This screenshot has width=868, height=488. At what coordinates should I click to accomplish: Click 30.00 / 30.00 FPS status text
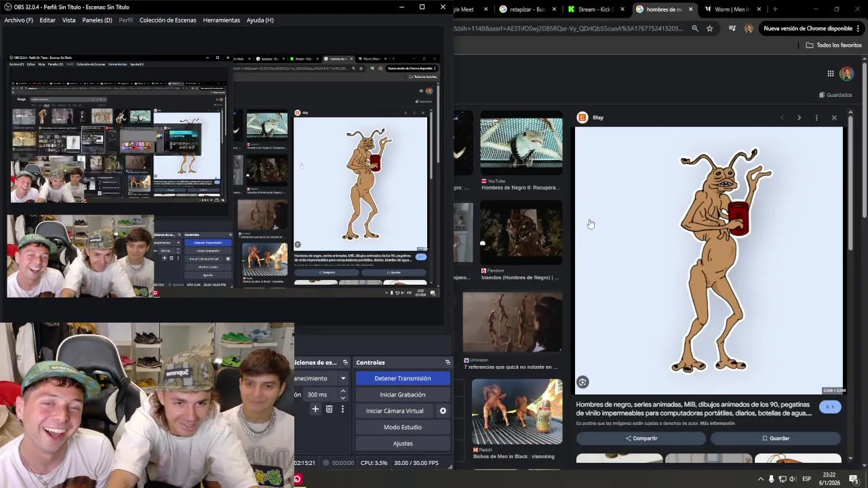point(416,463)
